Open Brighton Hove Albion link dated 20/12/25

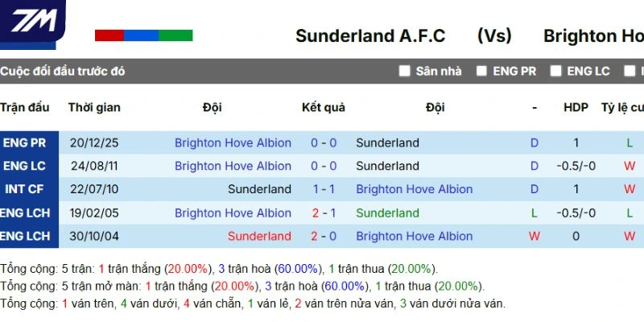click(233, 142)
